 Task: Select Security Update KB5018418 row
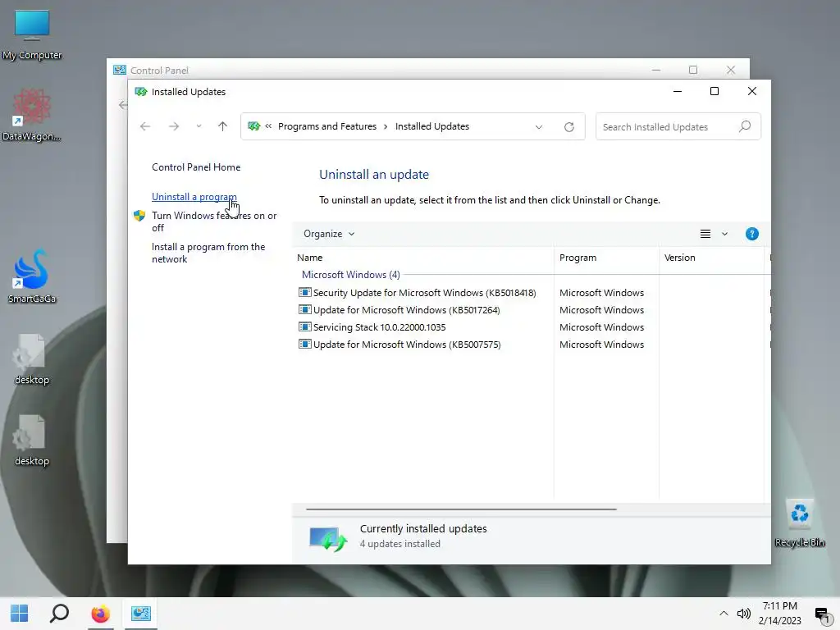[531, 293]
